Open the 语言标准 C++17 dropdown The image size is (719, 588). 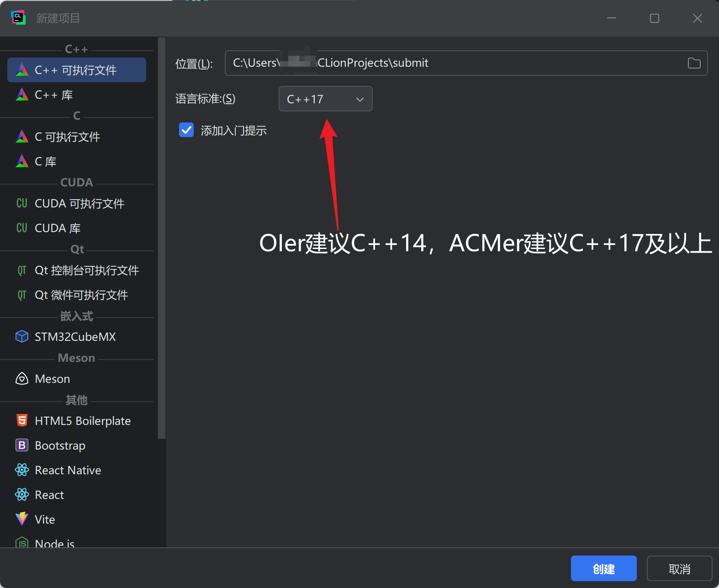pos(326,99)
